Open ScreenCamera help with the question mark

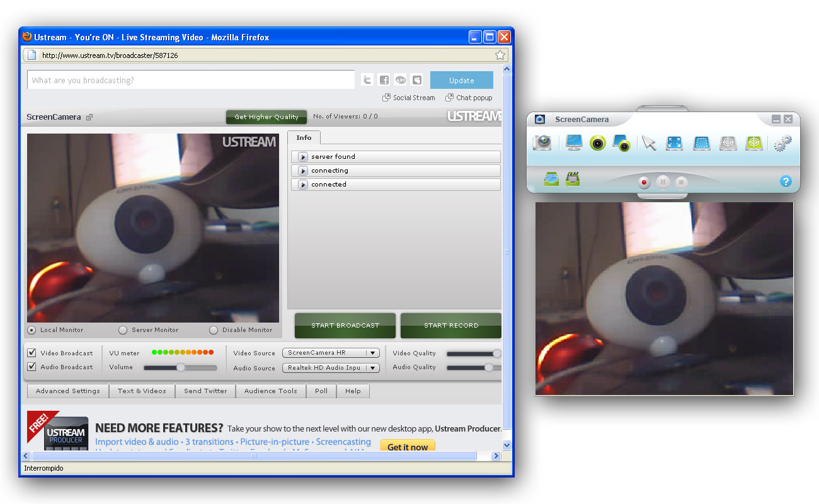click(785, 181)
